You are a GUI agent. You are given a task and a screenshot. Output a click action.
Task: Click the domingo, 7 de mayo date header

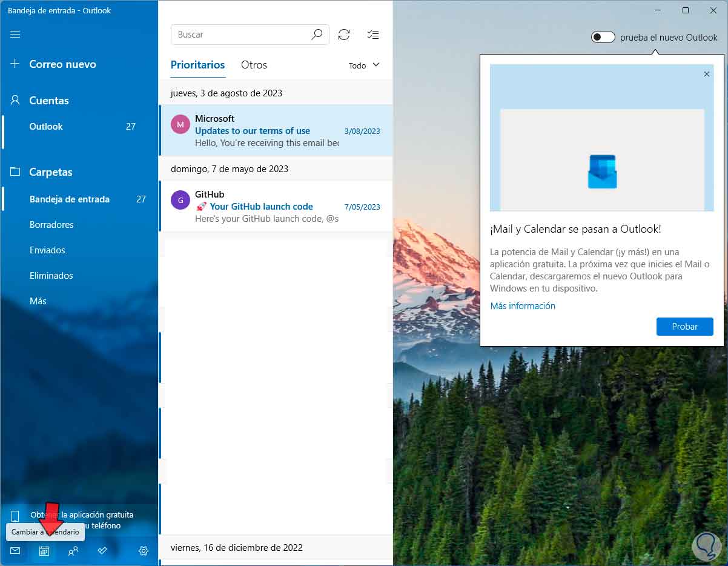(230, 168)
